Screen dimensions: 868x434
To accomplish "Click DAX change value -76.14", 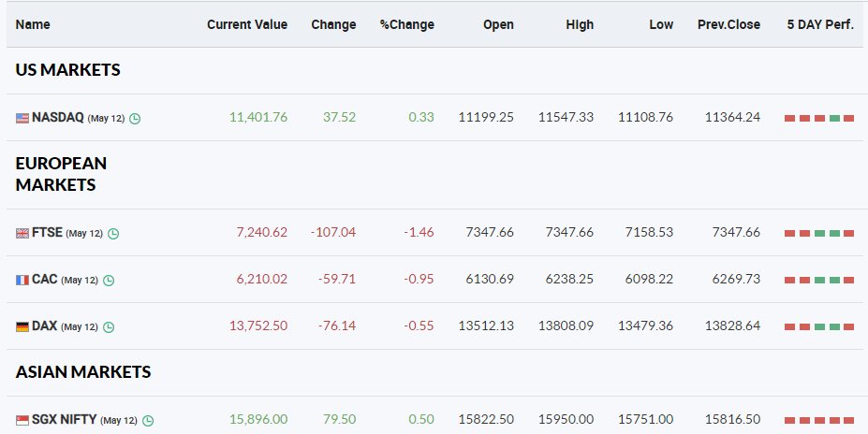I will click(x=337, y=325).
